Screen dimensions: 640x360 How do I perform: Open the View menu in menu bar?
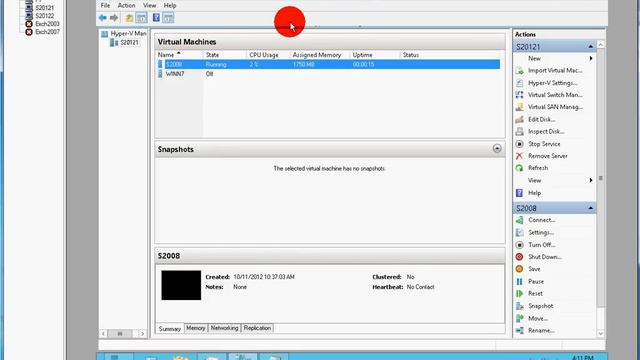[x=149, y=5]
